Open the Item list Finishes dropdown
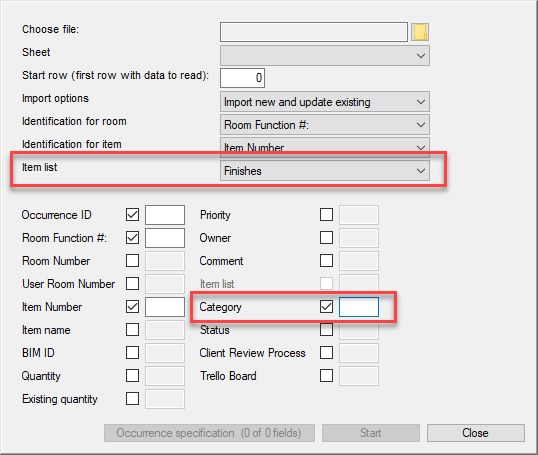The image size is (538, 455). click(x=325, y=171)
